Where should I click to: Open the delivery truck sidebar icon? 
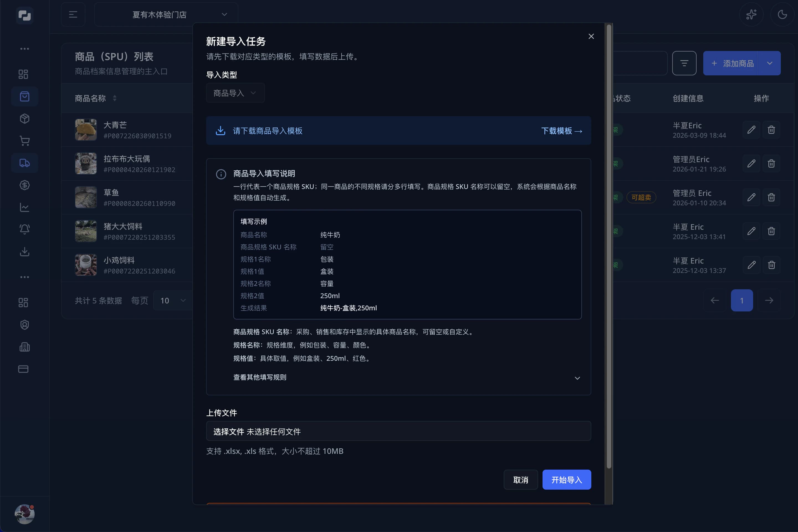(24, 163)
